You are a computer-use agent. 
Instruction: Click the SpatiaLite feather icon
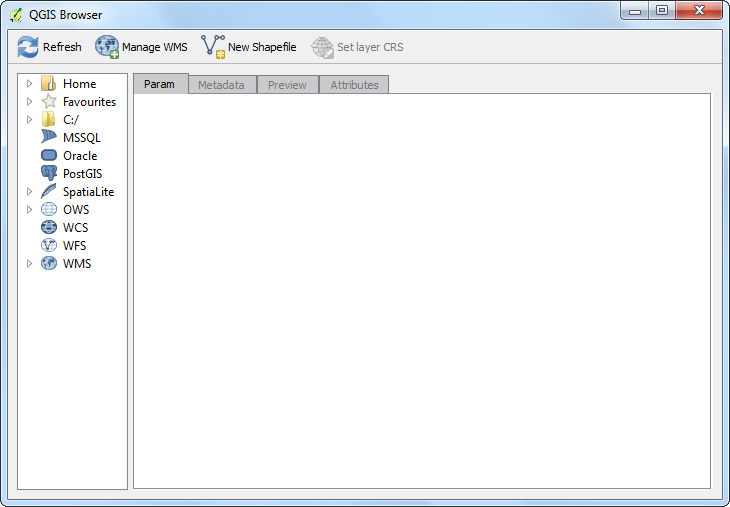[x=48, y=191]
